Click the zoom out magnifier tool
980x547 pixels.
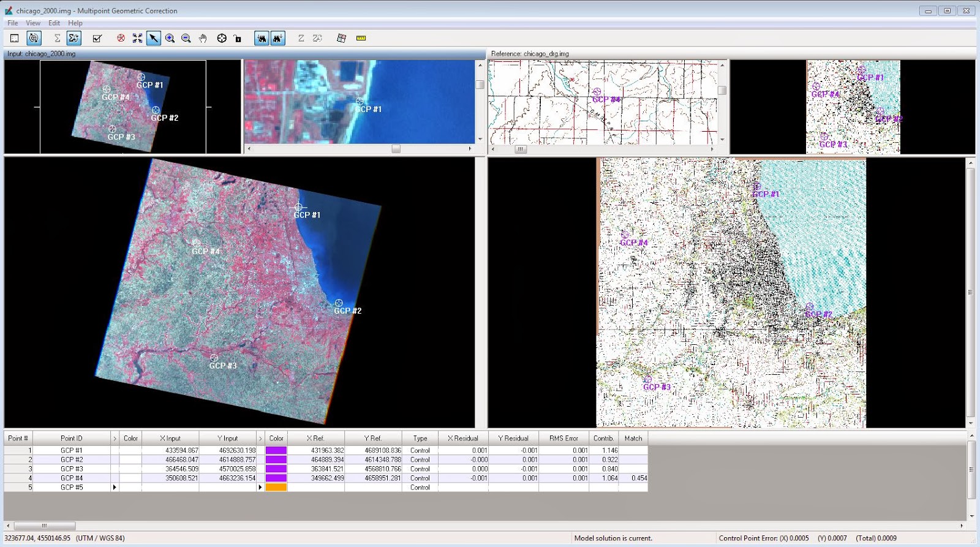click(186, 38)
